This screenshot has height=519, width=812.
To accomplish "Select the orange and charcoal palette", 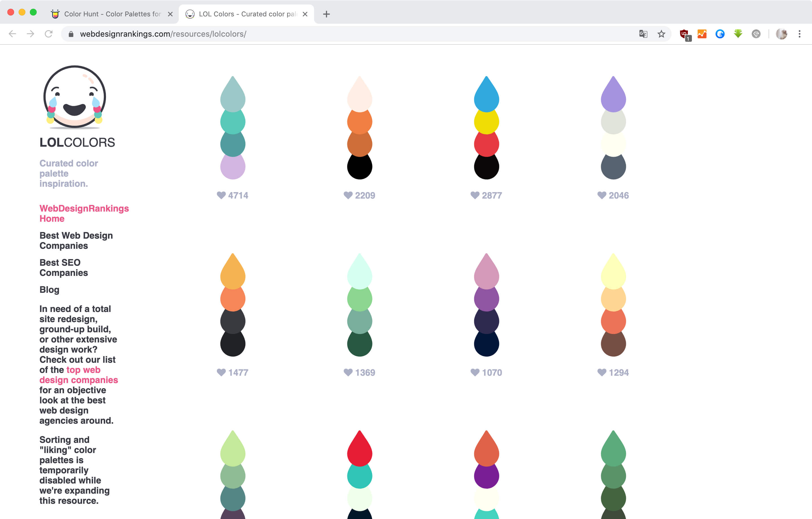I will pyautogui.click(x=233, y=305).
